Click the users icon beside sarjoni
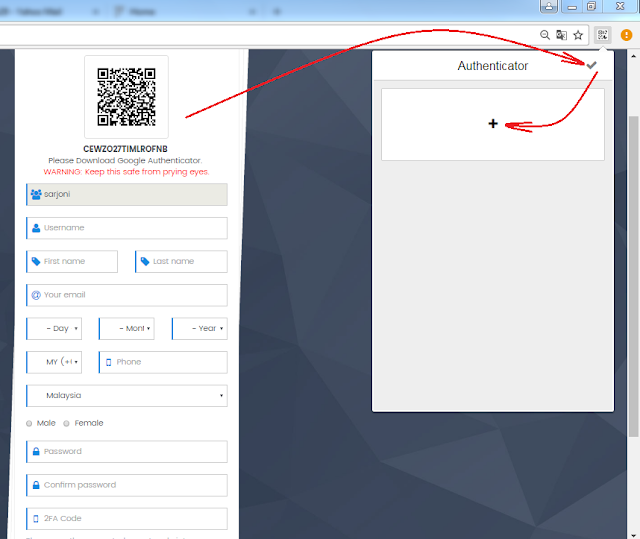 coord(36,194)
